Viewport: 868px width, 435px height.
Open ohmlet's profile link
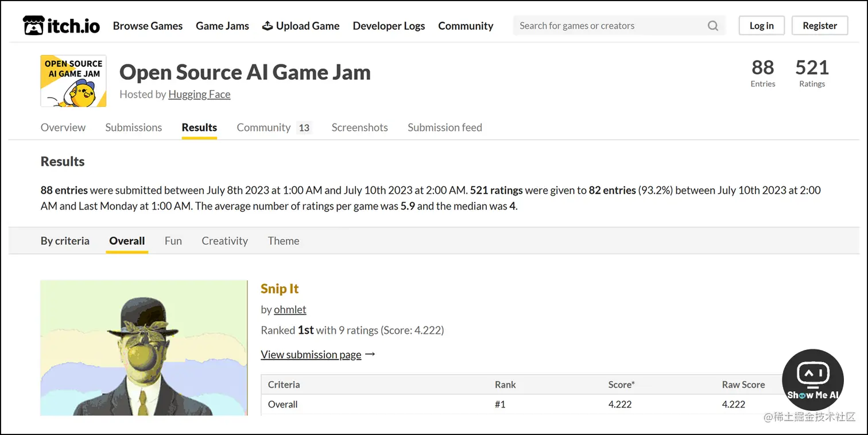(290, 310)
